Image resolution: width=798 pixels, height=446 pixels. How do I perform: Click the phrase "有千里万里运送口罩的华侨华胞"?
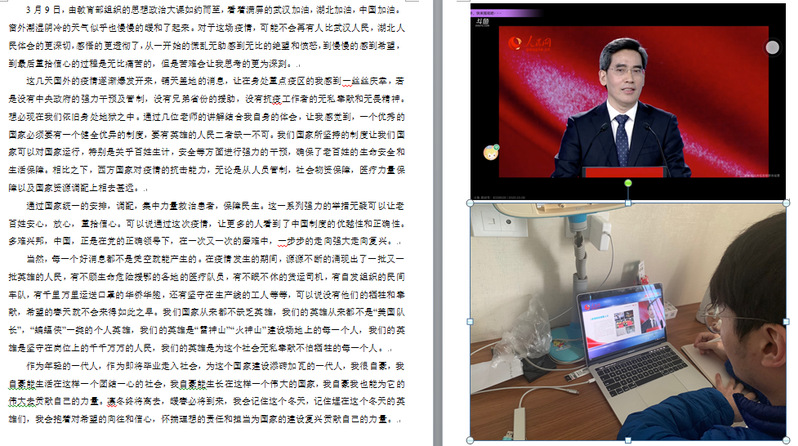[x=96, y=295]
